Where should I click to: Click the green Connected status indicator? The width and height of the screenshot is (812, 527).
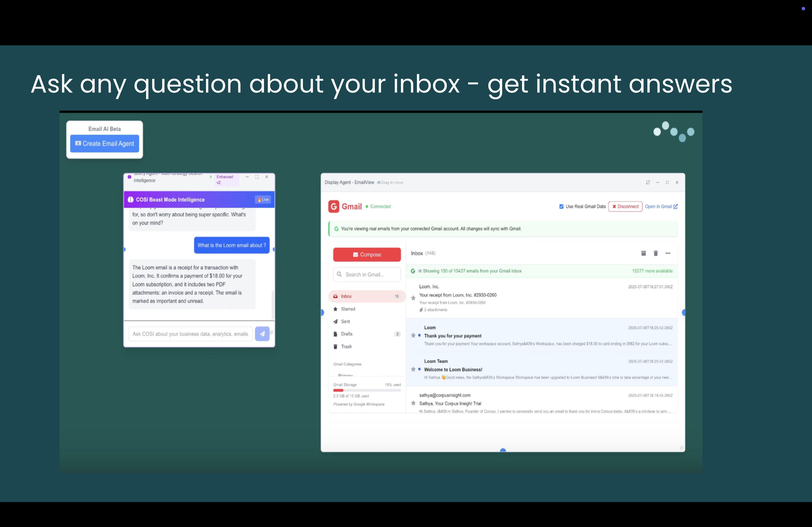(x=378, y=207)
